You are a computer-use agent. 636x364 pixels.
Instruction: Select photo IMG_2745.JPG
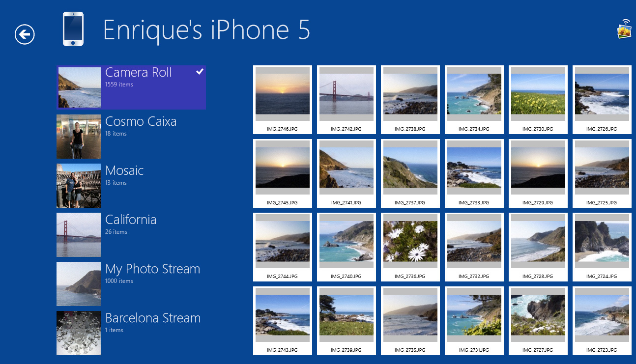283,173
